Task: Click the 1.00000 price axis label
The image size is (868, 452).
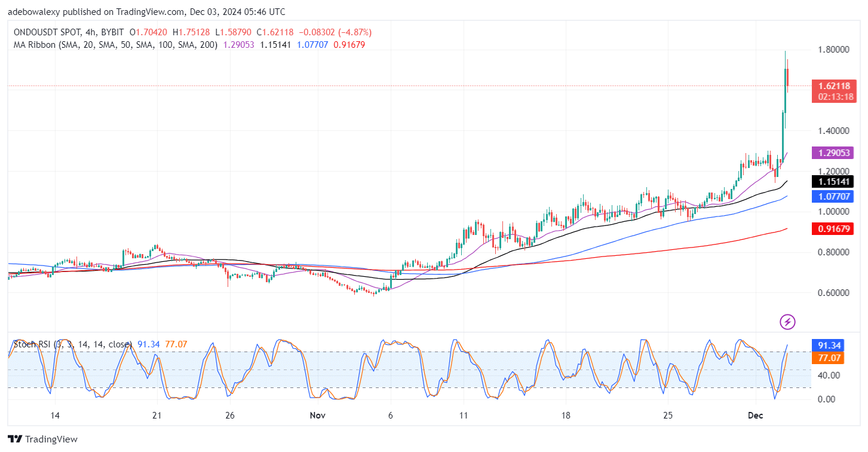Action: pos(835,212)
